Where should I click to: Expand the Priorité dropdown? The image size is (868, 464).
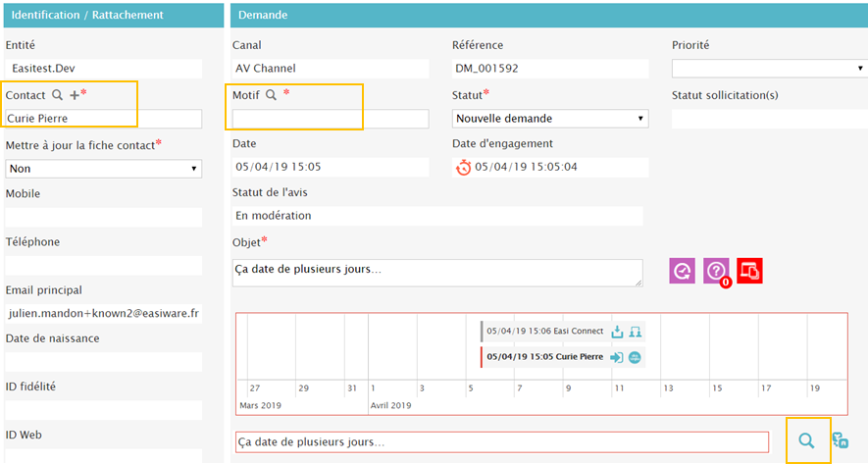[768, 69]
